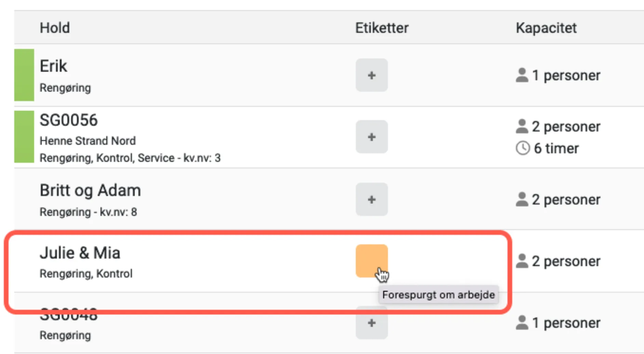
Task: Click the plus button in the bottom row
Action: coord(372,323)
